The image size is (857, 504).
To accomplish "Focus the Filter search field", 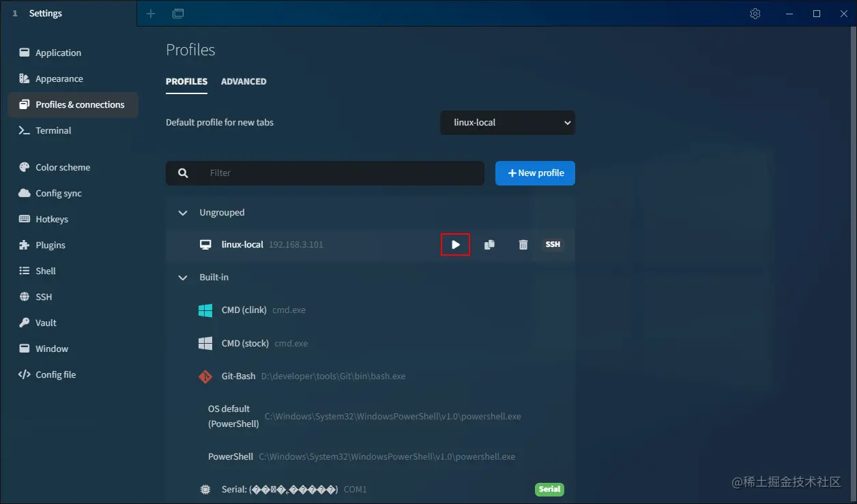I will pos(341,173).
